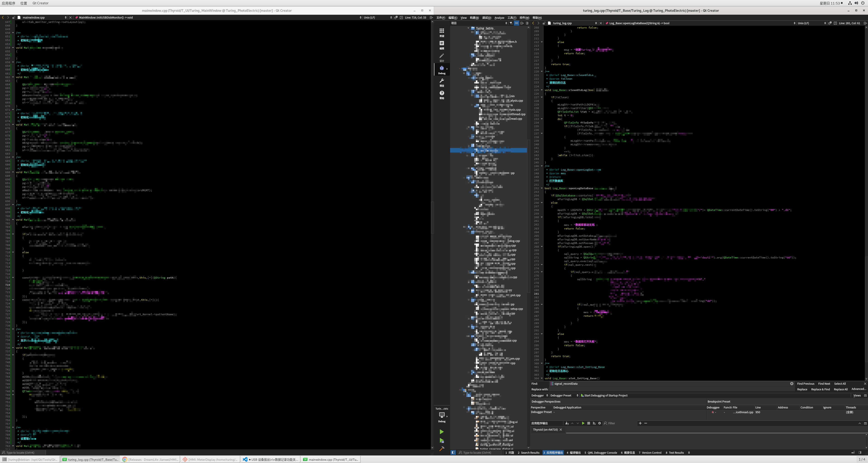868x463 pixels.
Task: Open the 项目 projects mode wrench
Action: click(x=441, y=82)
